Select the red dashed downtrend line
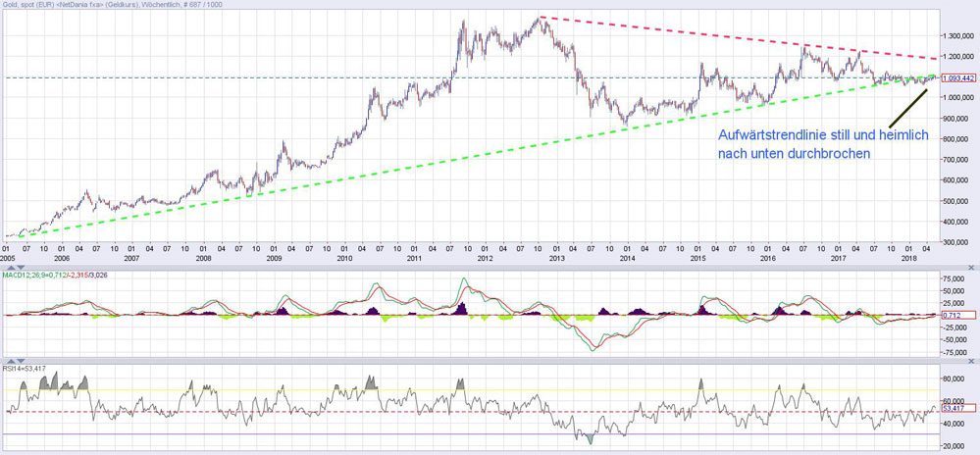This screenshot has height=455, width=980. [746, 38]
